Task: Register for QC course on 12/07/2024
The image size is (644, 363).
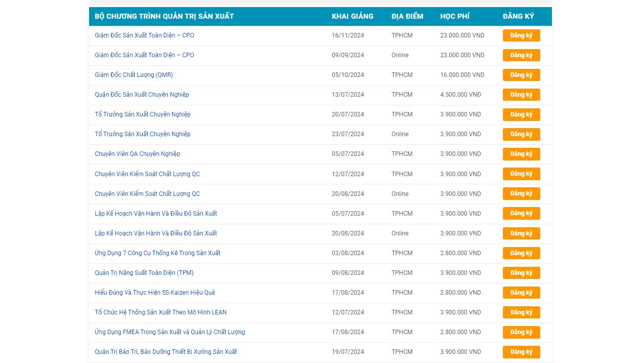Action: click(x=521, y=174)
